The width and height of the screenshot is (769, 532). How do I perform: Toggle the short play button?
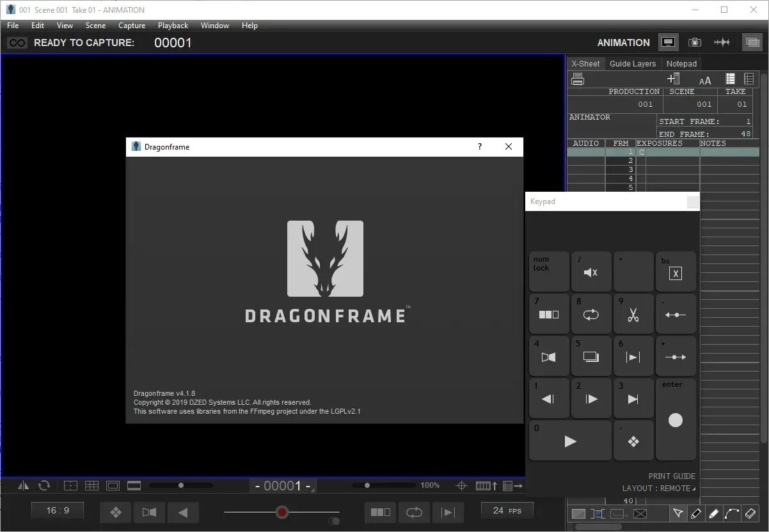point(448,512)
